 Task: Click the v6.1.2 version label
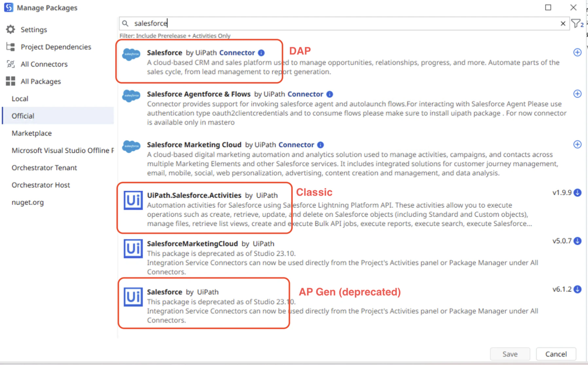(562, 289)
